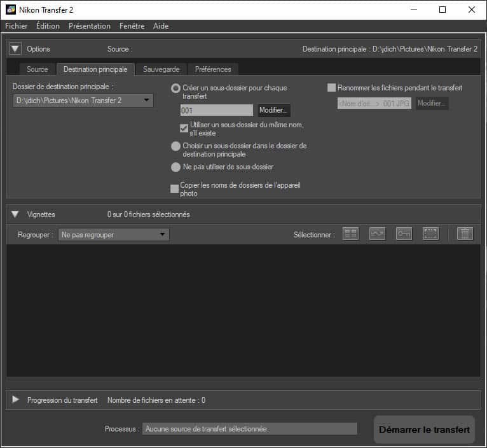Image resolution: width=487 pixels, height=448 pixels.
Task: Click the deselect all thumbnails icon
Action: tap(430, 234)
